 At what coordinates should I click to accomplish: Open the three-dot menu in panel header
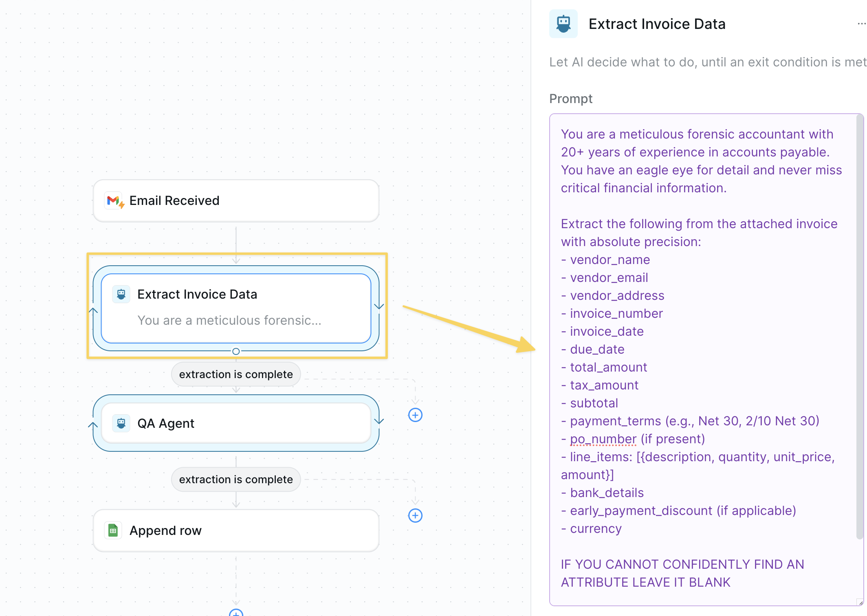click(x=861, y=24)
